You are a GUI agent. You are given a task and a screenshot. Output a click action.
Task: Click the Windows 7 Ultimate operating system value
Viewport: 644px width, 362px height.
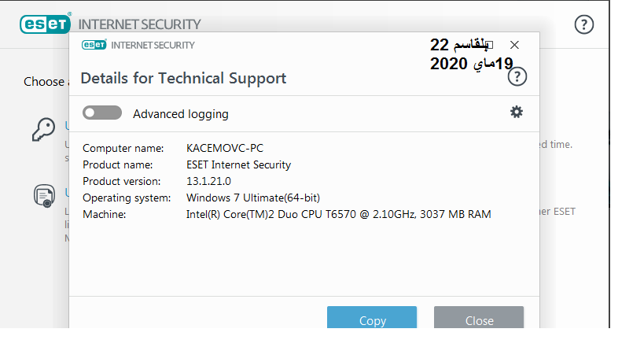253,198
